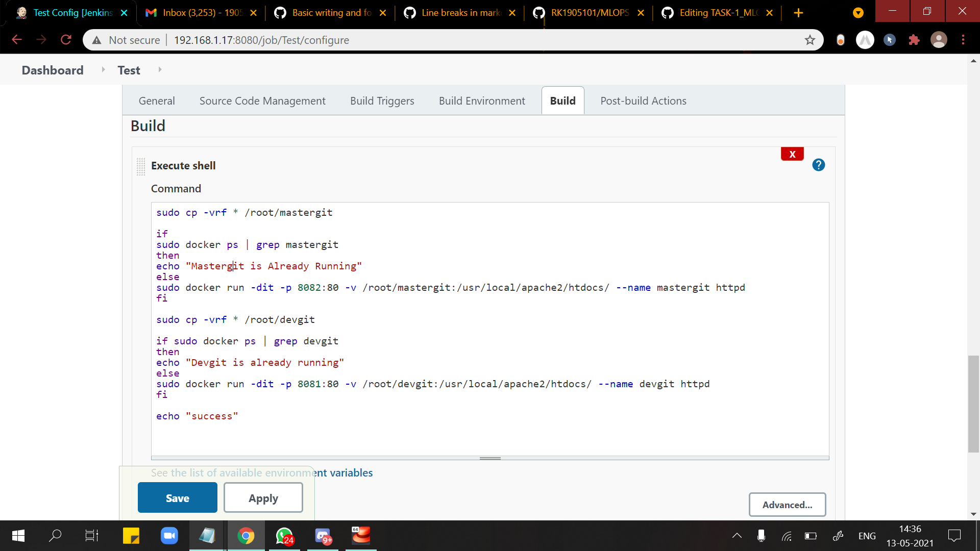The height and width of the screenshot is (551, 980).
Task: Bookmark this page with the star icon
Action: tap(810, 40)
